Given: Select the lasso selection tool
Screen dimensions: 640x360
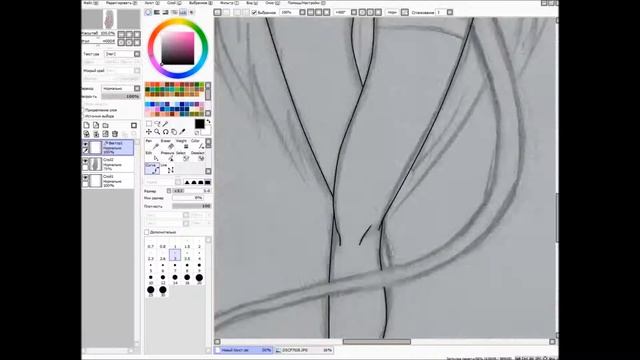Looking at the screenshot, I should click(157, 124).
